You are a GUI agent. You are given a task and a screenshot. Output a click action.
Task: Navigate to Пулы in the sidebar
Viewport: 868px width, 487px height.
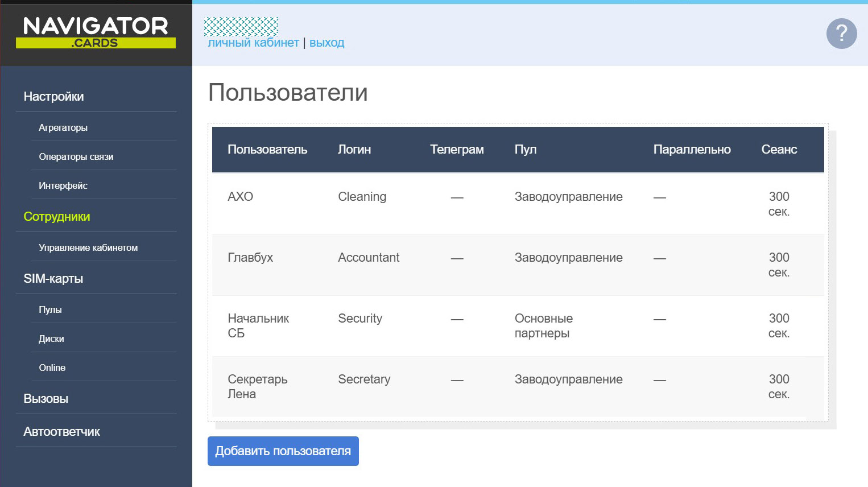click(50, 310)
